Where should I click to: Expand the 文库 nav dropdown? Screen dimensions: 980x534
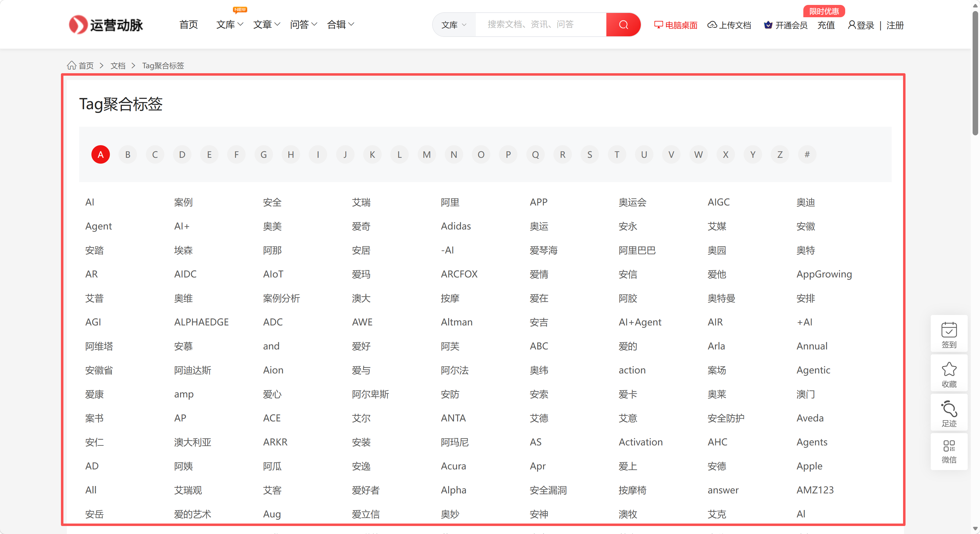coord(230,25)
